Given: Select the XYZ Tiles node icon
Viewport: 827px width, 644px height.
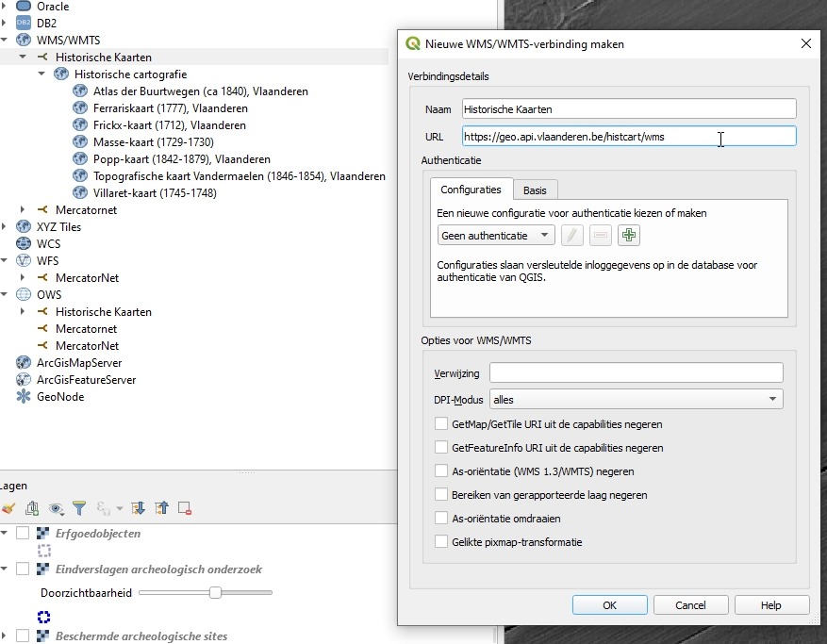Looking at the screenshot, I should [x=24, y=227].
